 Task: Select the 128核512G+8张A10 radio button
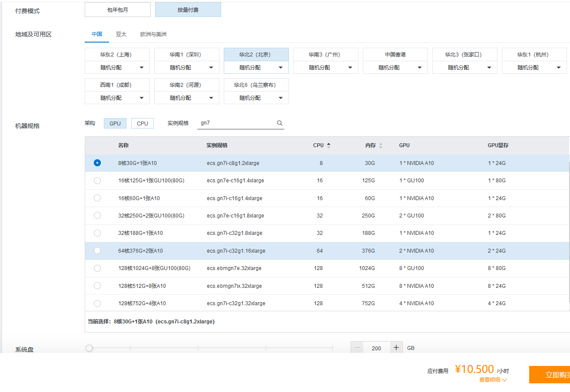tap(97, 286)
